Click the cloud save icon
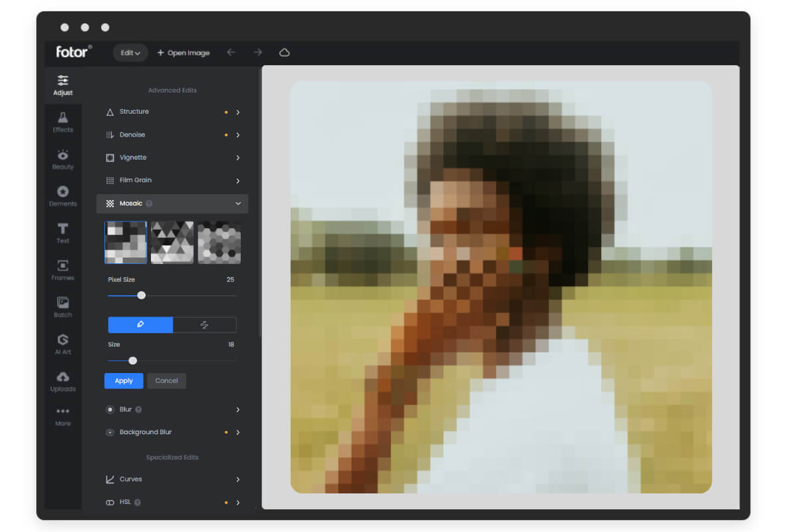Screen dimensions: 798x532 (285, 53)
